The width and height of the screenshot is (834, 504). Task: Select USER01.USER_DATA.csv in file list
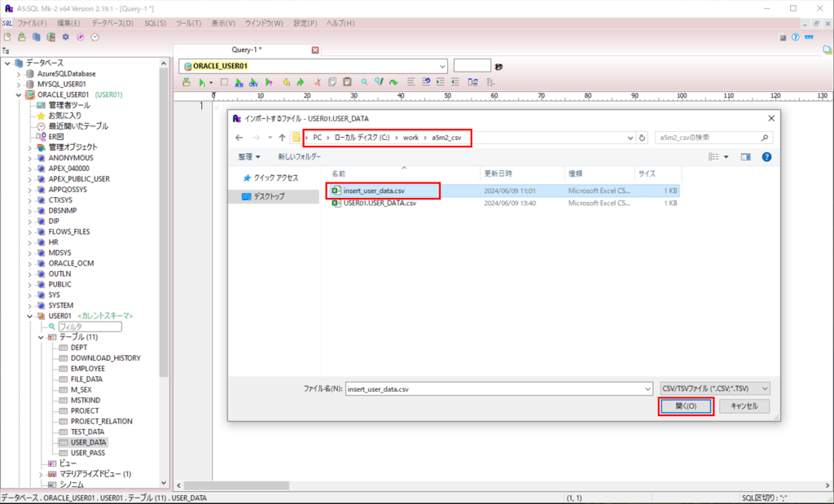[x=380, y=204]
